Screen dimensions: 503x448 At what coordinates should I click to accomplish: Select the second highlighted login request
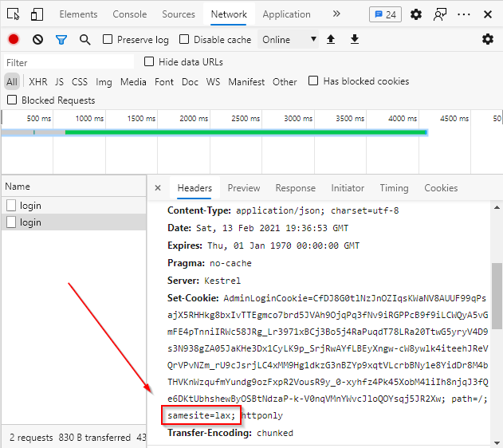(x=74, y=222)
